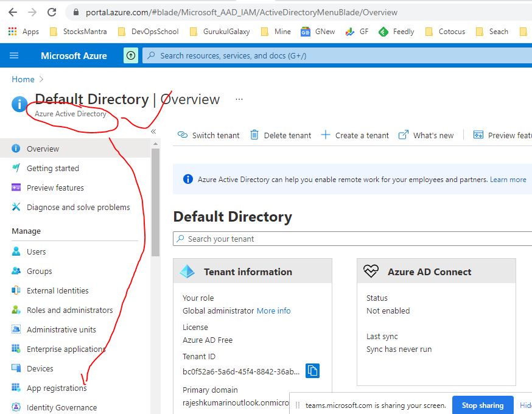
Task: Select Users in the sidebar
Action: coord(37,251)
